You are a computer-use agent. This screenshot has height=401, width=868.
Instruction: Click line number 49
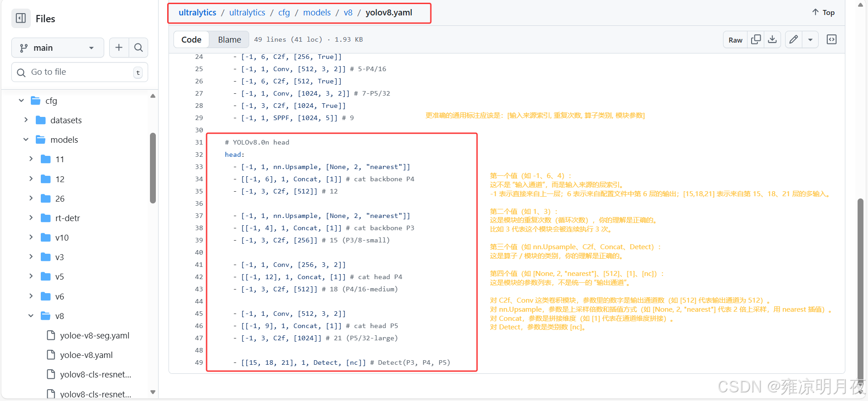pos(199,362)
